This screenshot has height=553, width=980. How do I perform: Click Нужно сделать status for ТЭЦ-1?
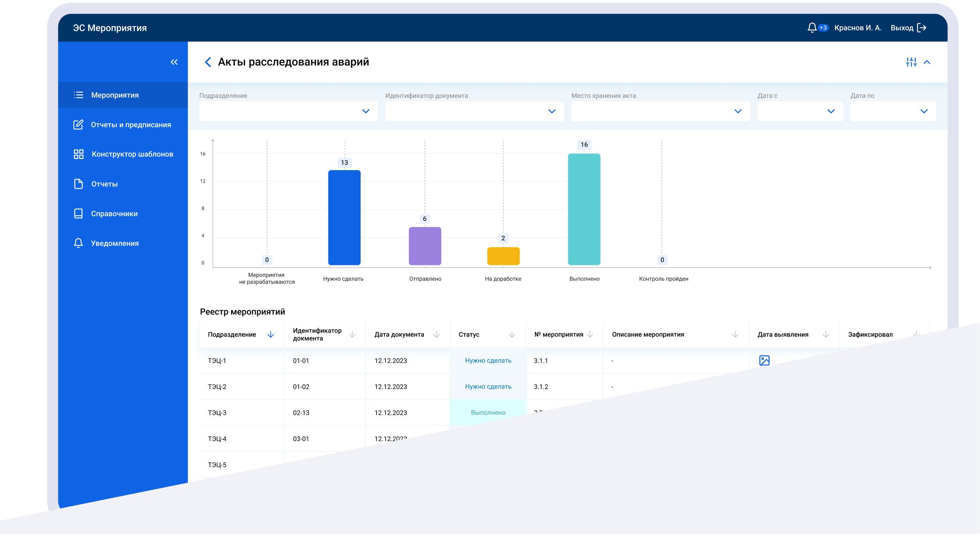click(x=488, y=361)
